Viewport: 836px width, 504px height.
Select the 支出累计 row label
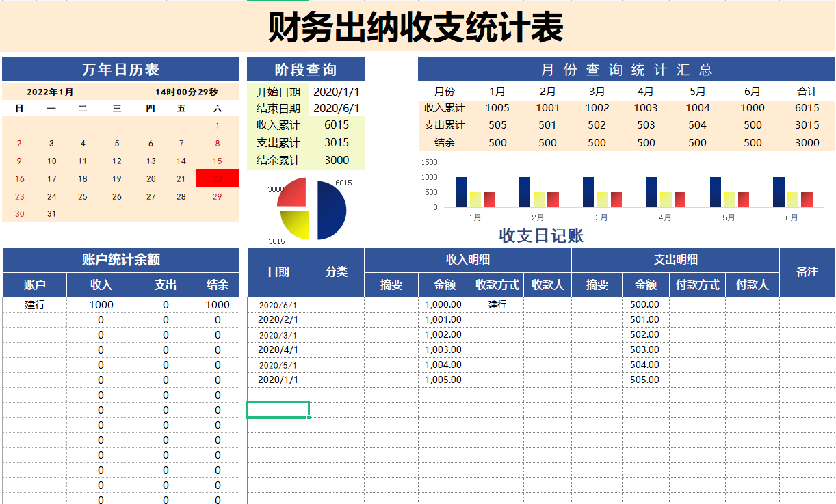point(445,124)
